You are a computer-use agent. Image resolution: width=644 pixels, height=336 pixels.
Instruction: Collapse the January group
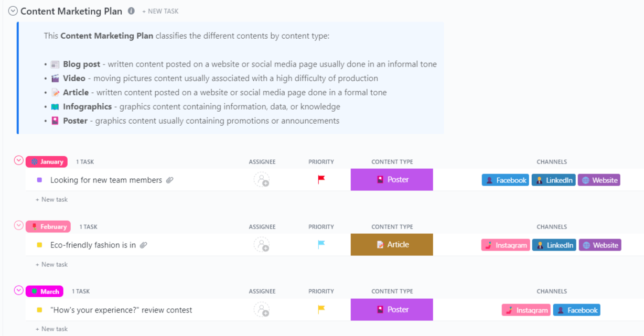pyautogui.click(x=19, y=160)
